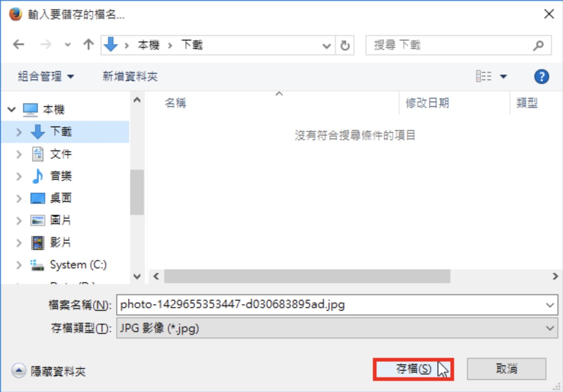Viewport: 563px width, 392px height.
Task: Open the 文件 documents folder
Action: (51, 154)
